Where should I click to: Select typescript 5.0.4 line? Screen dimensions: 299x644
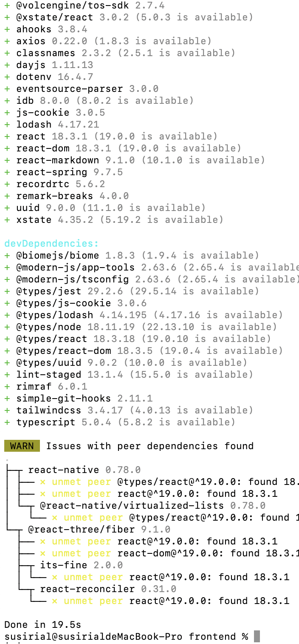[120, 422]
